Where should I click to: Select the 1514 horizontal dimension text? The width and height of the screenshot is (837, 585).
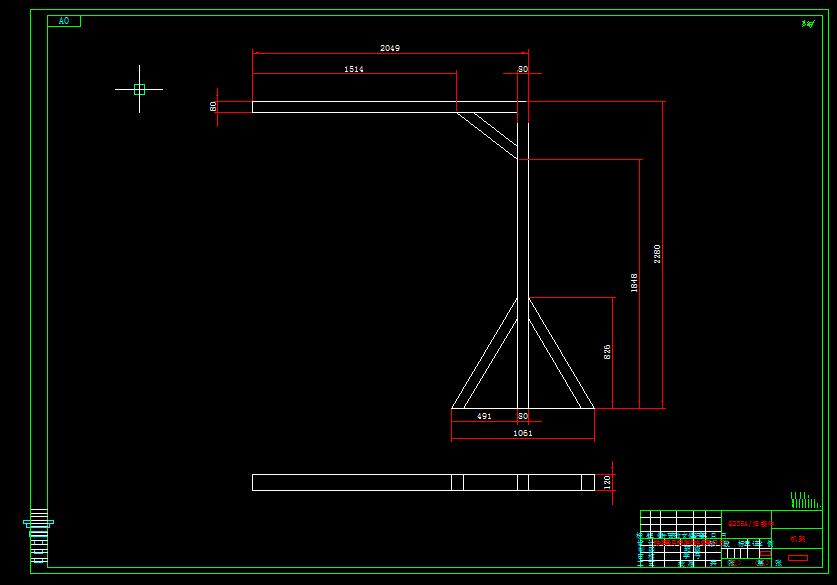355,71
